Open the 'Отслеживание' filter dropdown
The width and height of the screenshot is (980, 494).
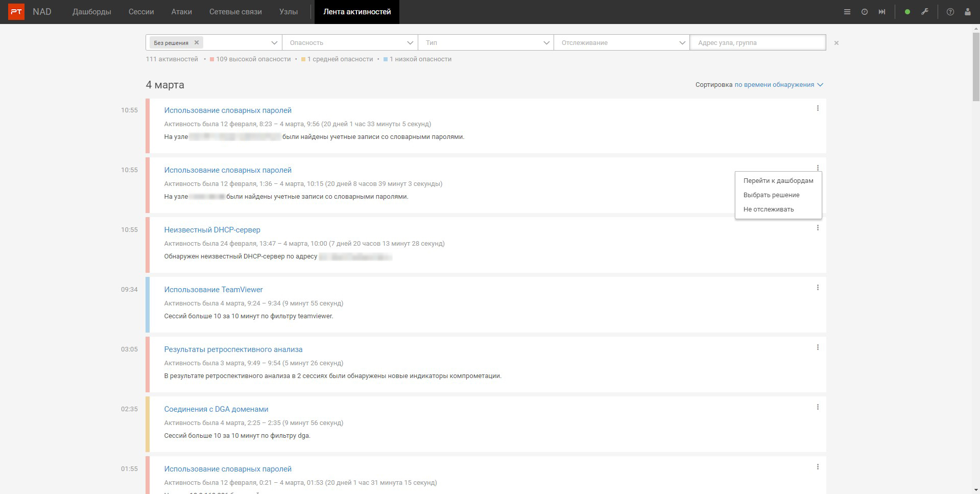pos(622,43)
